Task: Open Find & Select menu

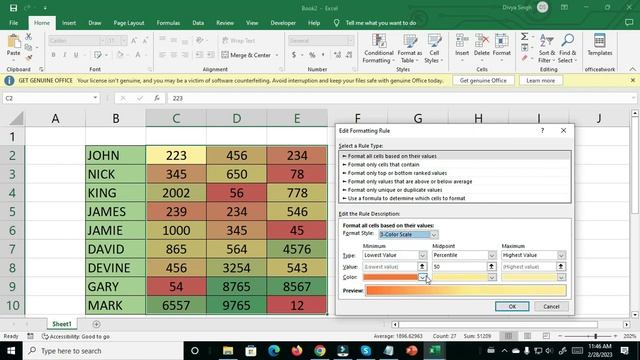Action: tap(567, 49)
